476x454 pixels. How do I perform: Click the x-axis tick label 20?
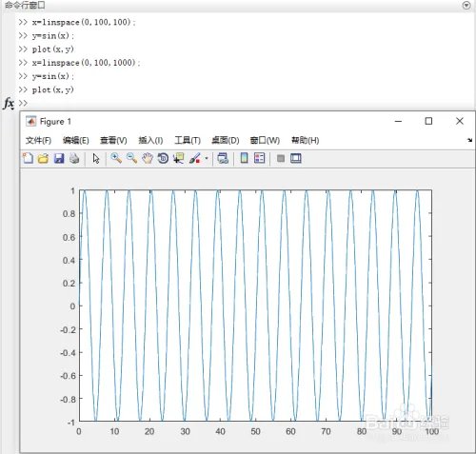click(x=149, y=431)
